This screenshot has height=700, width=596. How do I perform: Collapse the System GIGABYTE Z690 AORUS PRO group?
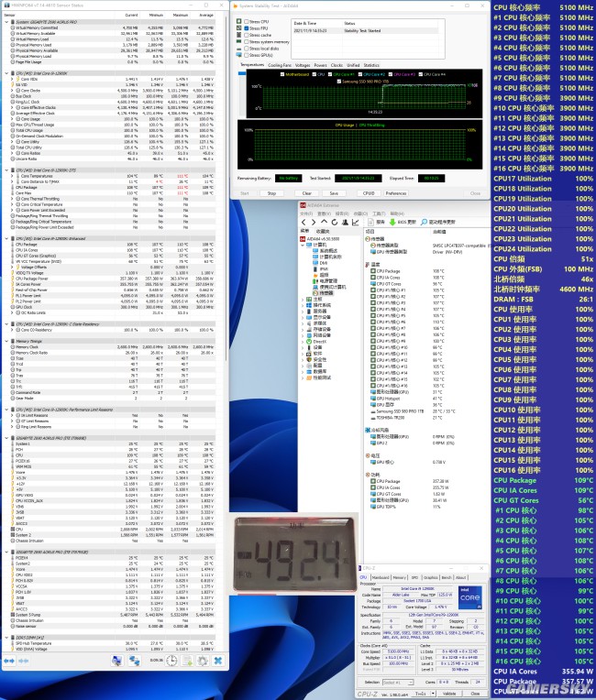6,22
